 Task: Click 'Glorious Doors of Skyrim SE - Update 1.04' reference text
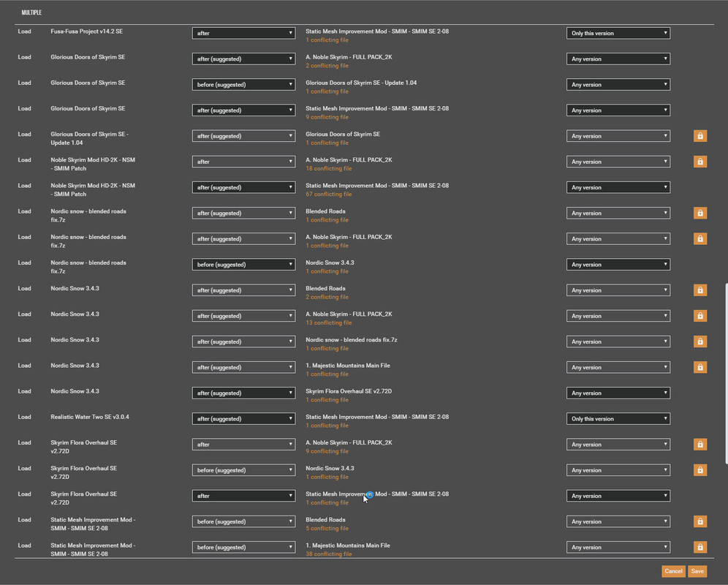[361, 83]
